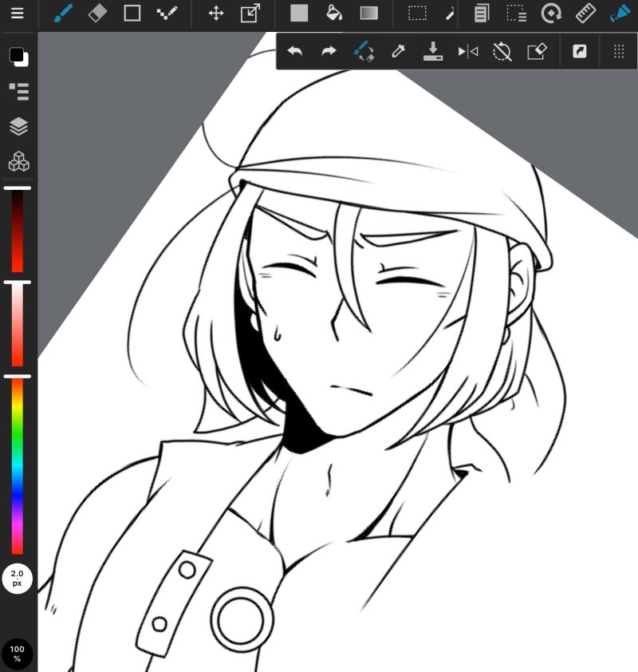Open the copy and paste documents menu
Viewport: 638px width, 672px height.
click(482, 13)
